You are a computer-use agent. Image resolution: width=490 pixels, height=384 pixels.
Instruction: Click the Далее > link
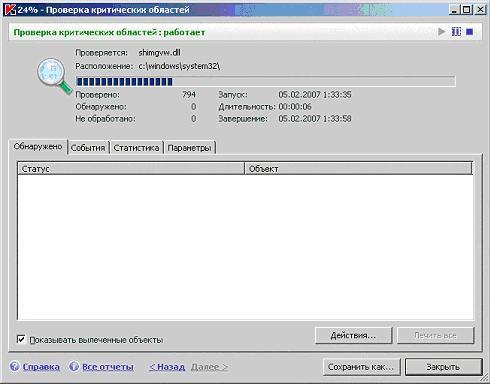pos(209,367)
